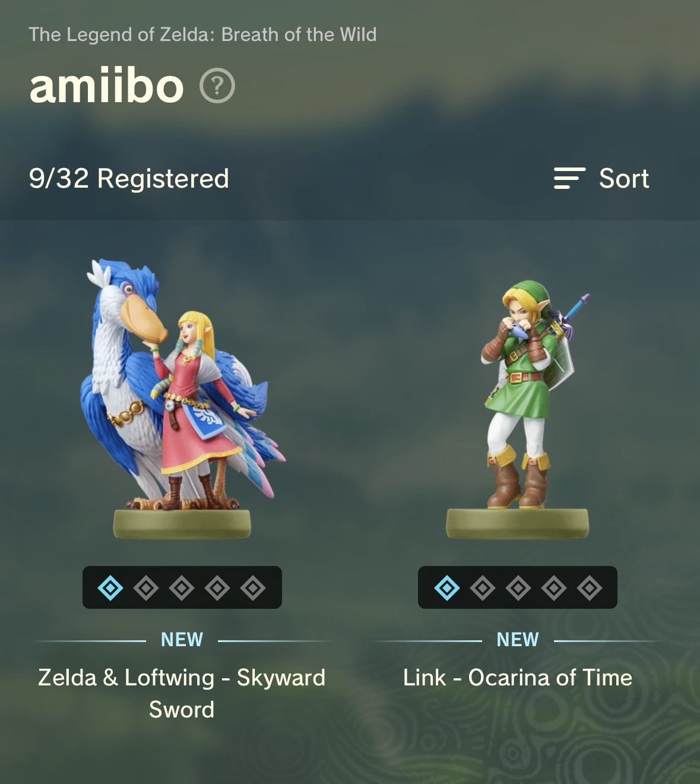The width and height of the screenshot is (700, 784).
Task: Open Link - Ocarina of Time title
Action: click(x=518, y=678)
